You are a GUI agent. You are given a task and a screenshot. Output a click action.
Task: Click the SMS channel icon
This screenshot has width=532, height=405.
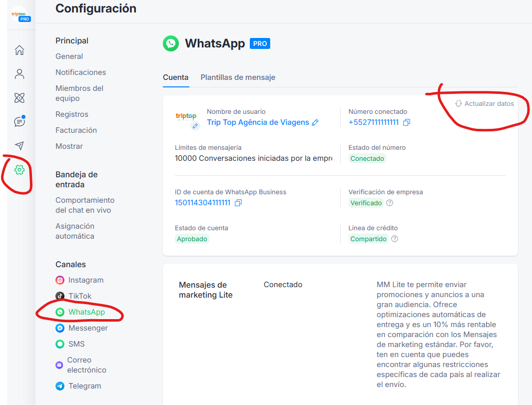[x=60, y=344]
